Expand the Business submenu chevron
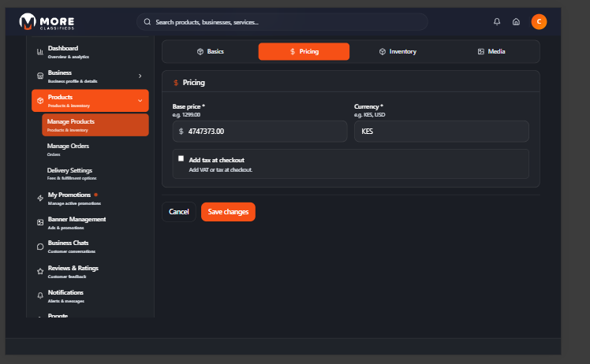Image resolution: width=590 pixels, height=364 pixels. pos(140,76)
